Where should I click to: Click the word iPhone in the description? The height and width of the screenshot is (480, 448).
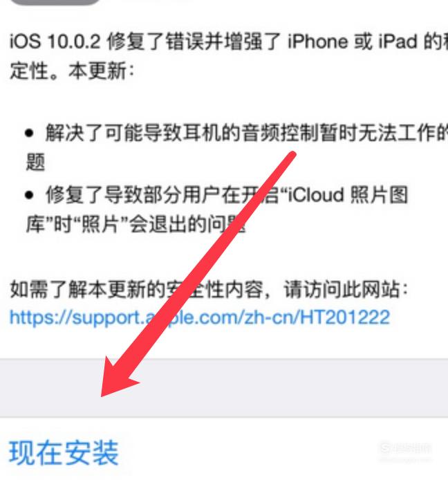pyautogui.click(x=317, y=41)
